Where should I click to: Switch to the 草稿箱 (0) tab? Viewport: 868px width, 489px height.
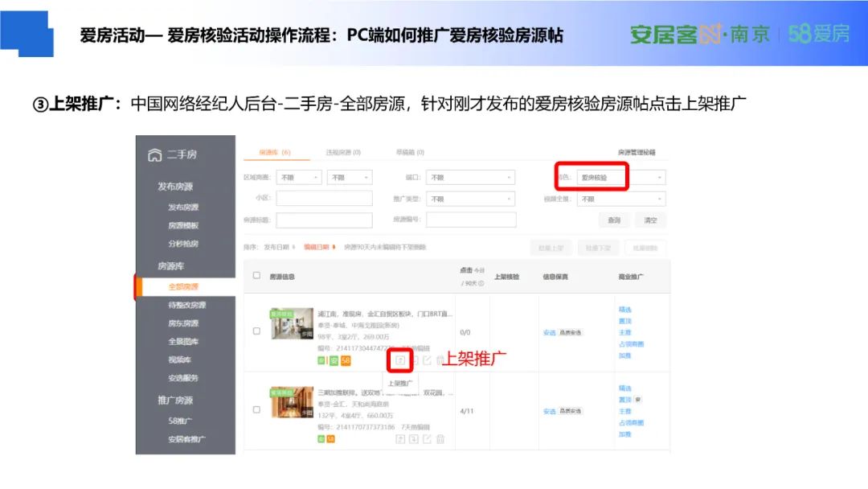[410, 152]
